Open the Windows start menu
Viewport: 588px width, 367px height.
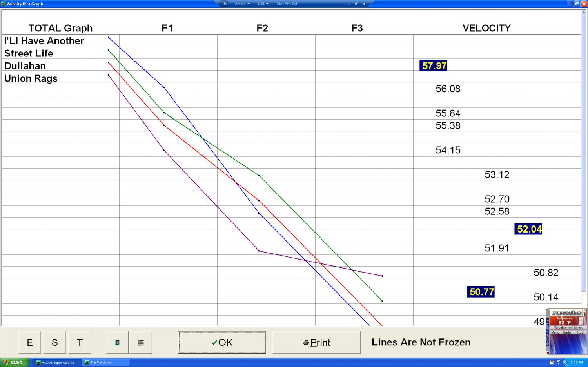pyautogui.click(x=15, y=362)
